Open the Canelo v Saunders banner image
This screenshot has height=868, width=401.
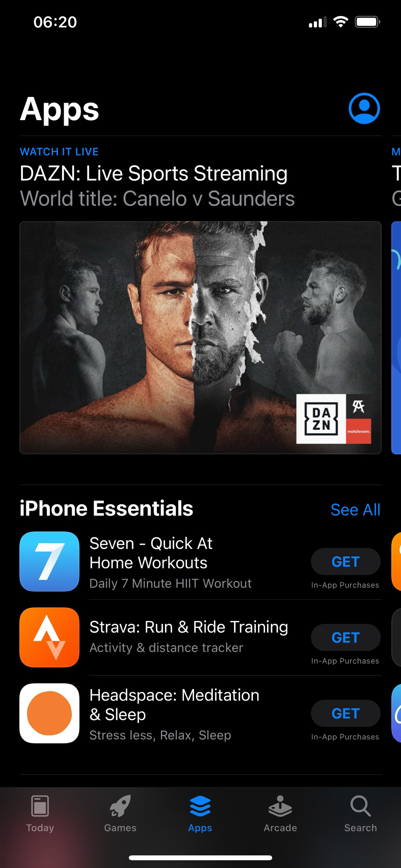[x=200, y=338]
